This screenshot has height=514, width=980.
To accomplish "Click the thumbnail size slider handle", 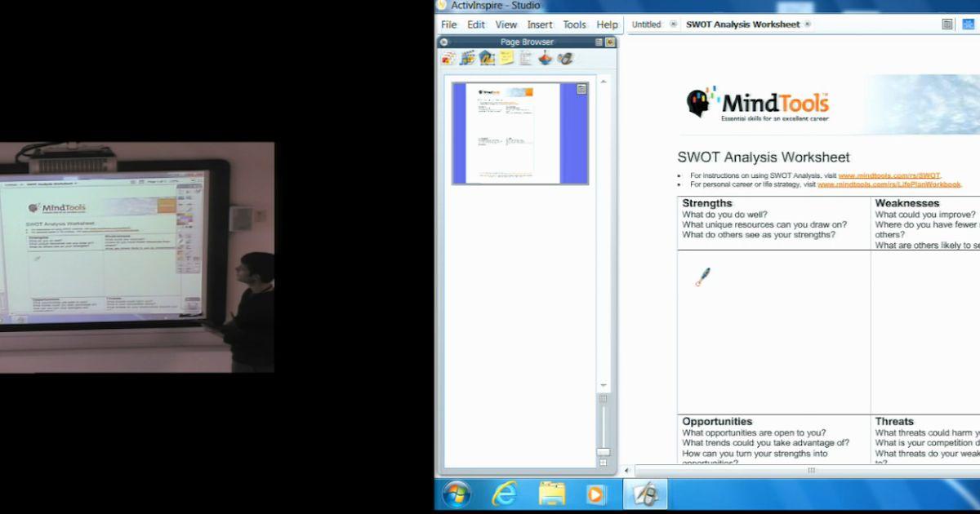I will [x=604, y=452].
